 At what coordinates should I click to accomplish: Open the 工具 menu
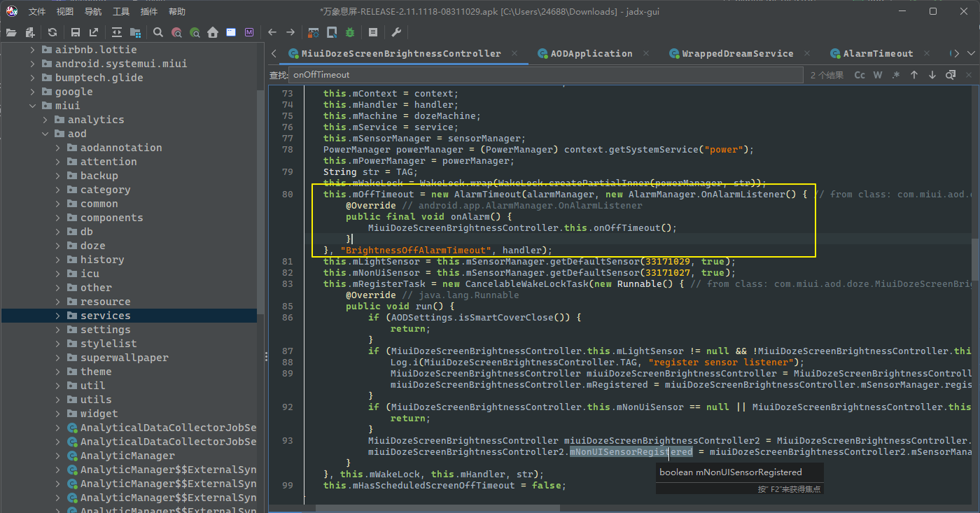pyautogui.click(x=121, y=11)
